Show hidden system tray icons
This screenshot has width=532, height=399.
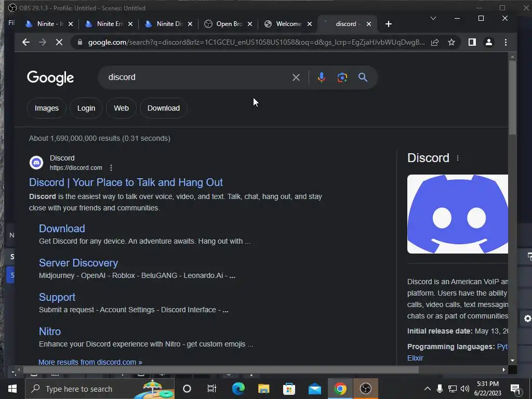click(428, 389)
